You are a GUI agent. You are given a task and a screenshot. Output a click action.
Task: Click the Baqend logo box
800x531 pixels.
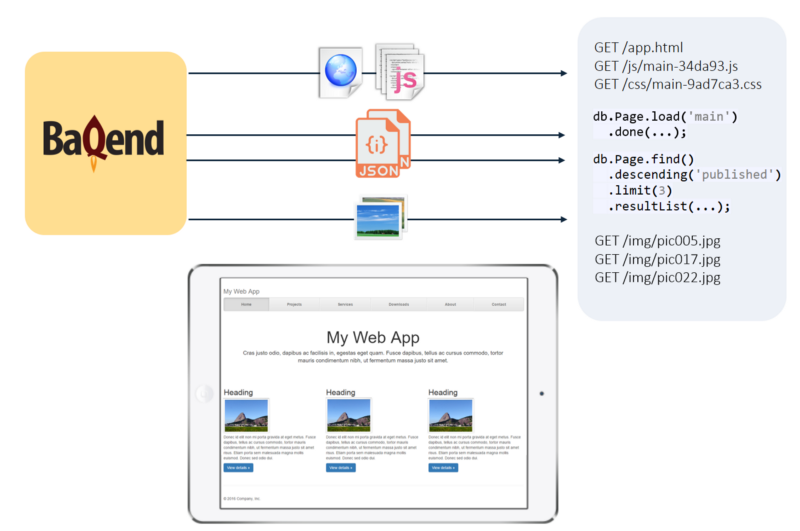pyautogui.click(x=106, y=143)
